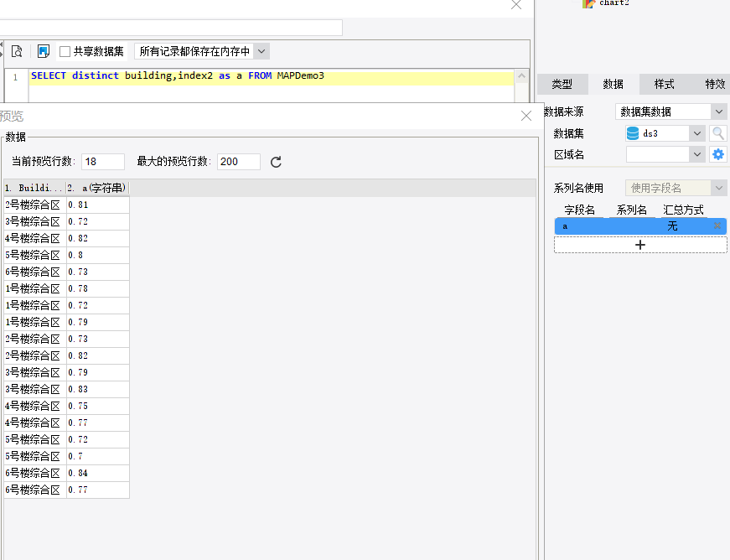The height and width of the screenshot is (560, 730).
Task: Open the 所有记录都保存在内存中 dropdown
Action: coord(202,51)
